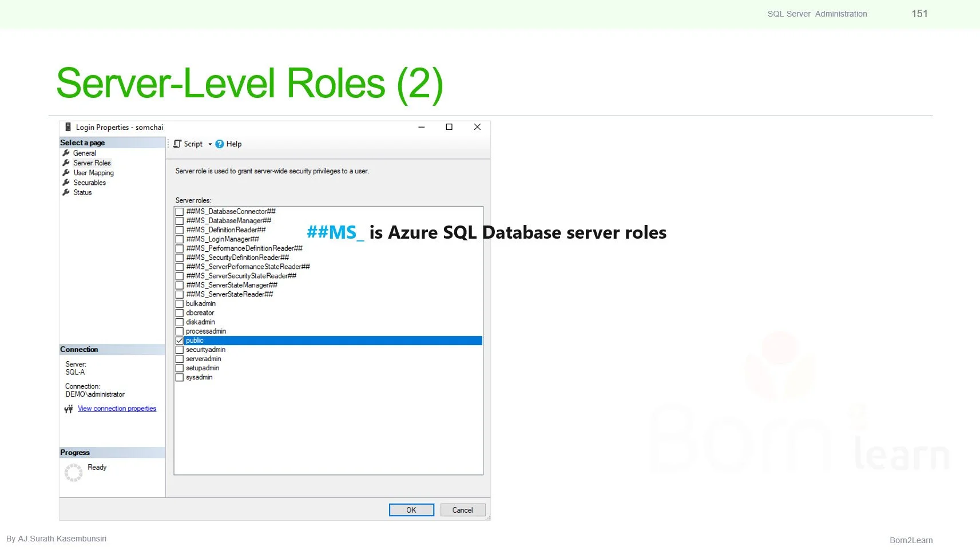This screenshot has width=980, height=550.
Task: Click the wrench icon beside Securables
Action: (x=66, y=183)
